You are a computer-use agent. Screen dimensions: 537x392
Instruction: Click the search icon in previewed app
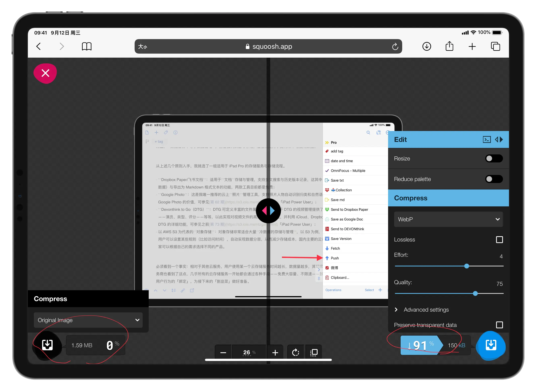coord(368,132)
